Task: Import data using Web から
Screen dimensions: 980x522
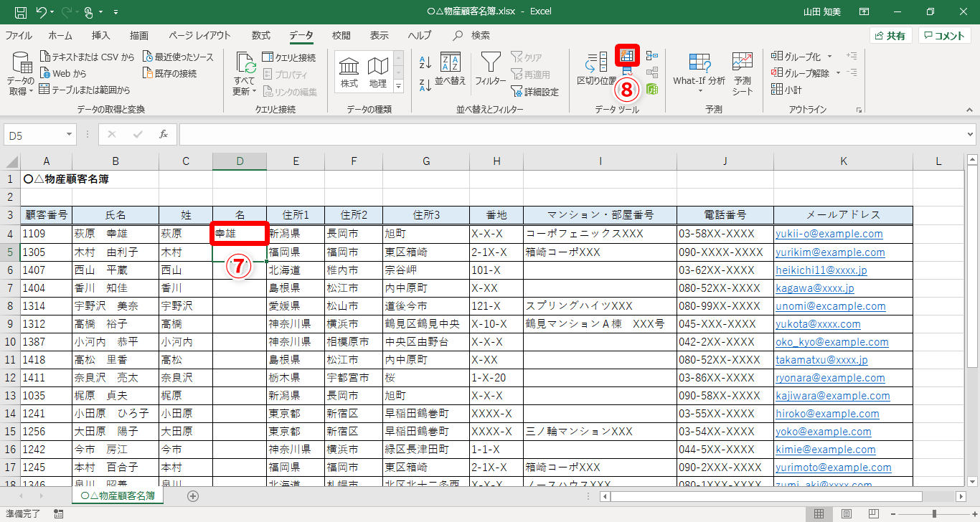Action: pyautogui.click(x=64, y=73)
